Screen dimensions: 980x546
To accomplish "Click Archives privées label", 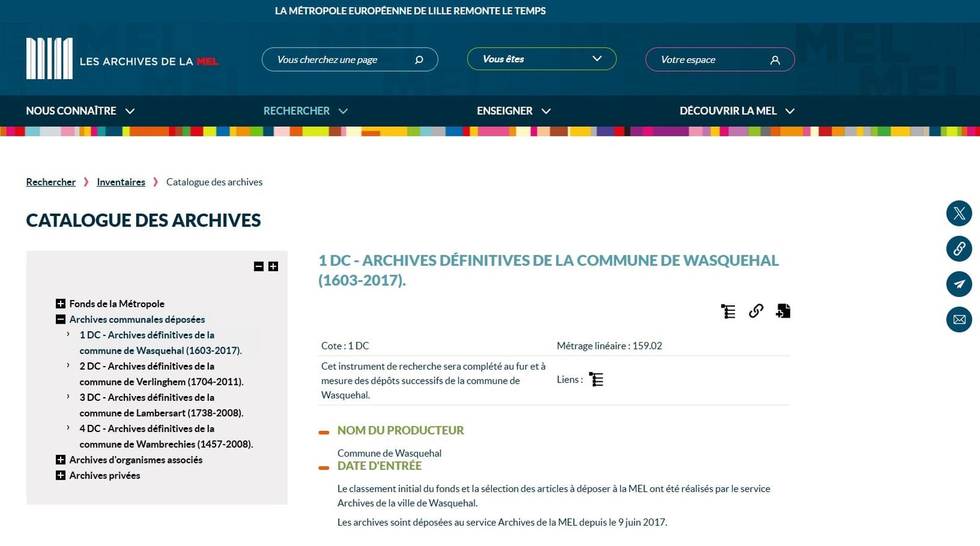I will 104,476.
